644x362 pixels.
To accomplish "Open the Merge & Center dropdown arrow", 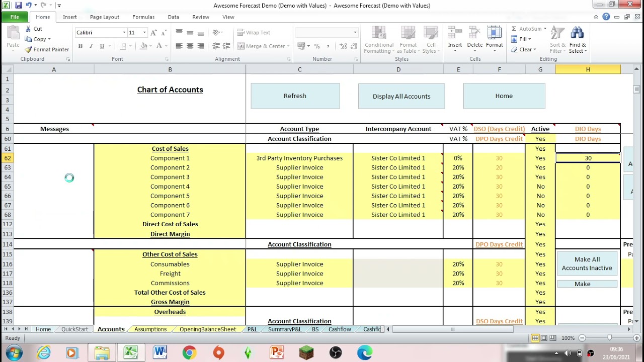I will click(288, 46).
